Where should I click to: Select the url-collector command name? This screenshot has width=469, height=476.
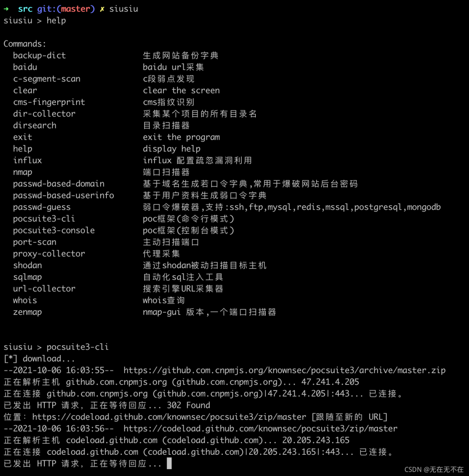44,289
